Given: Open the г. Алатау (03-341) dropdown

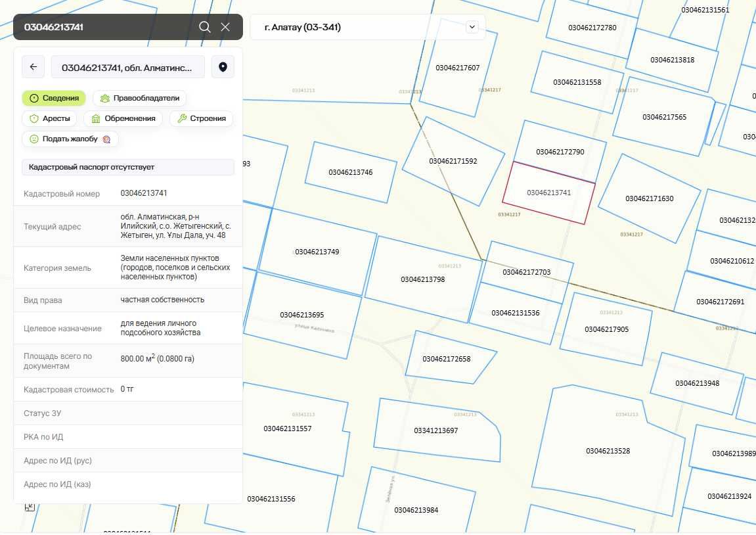Looking at the screenshot, I should [x=368, y=27].
